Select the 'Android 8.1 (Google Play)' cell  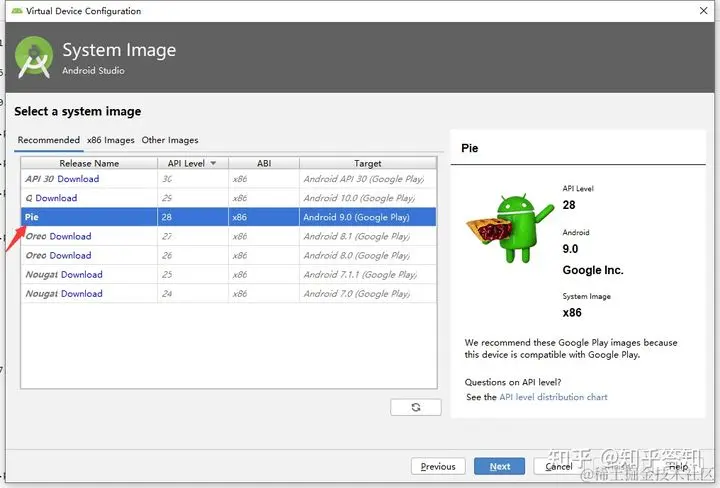coord(368,236)
